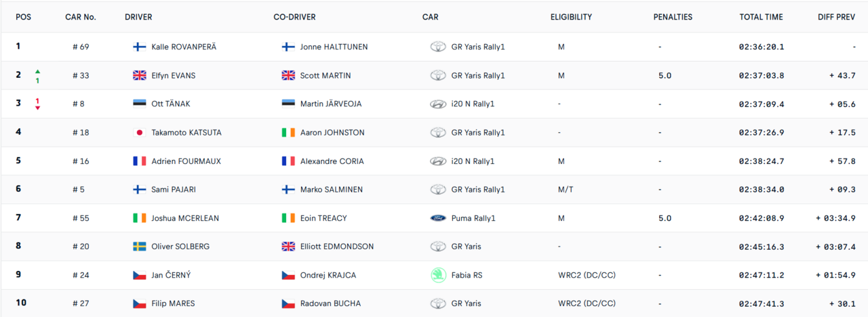Click green position-up arrow for Evans
The image size is (868, 317).
click(38, 71)
